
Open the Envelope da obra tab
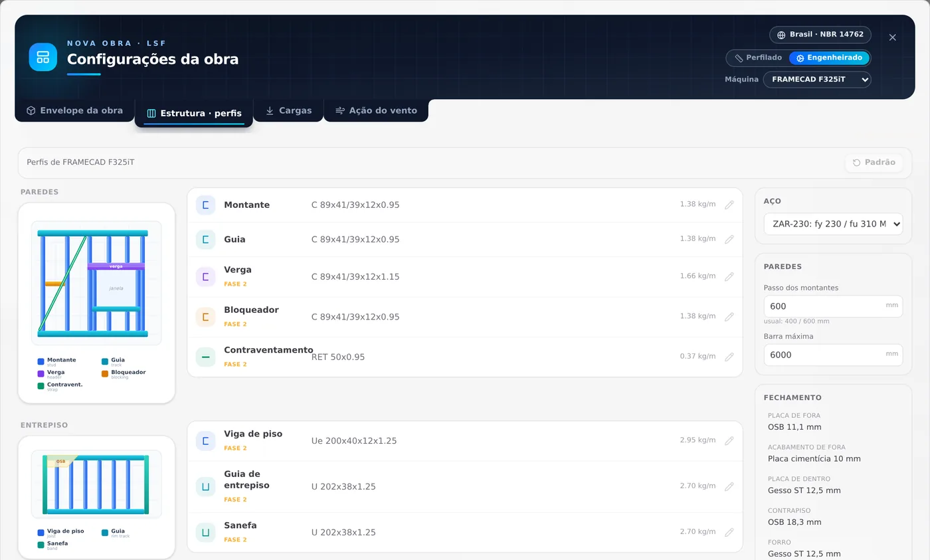tap(74, 110)
